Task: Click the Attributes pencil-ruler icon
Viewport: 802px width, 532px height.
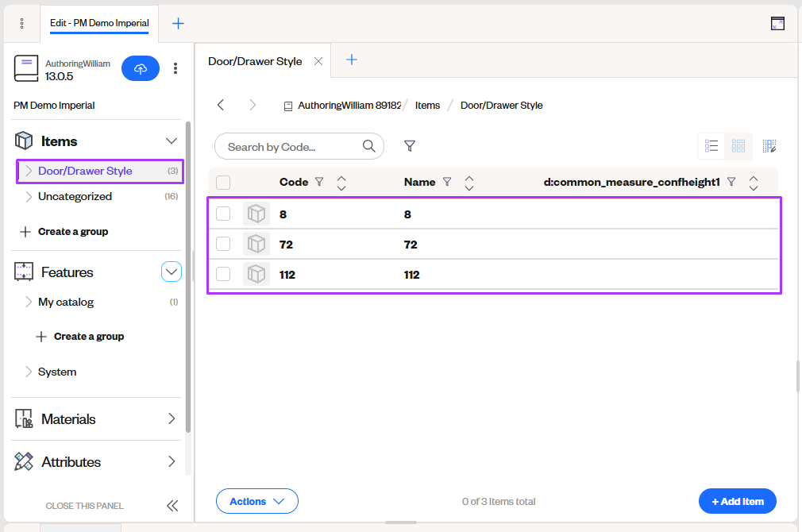Action: [x=24, y=462]
